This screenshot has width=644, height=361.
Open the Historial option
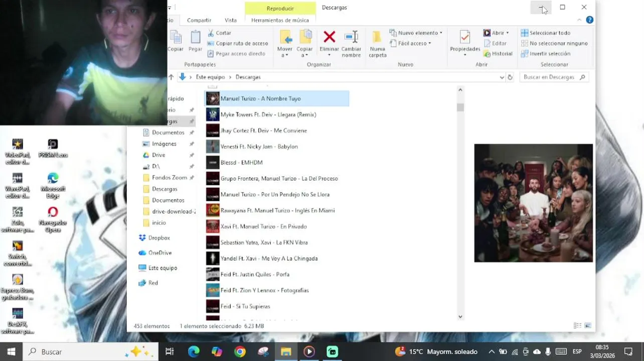[x=498, y=54]
